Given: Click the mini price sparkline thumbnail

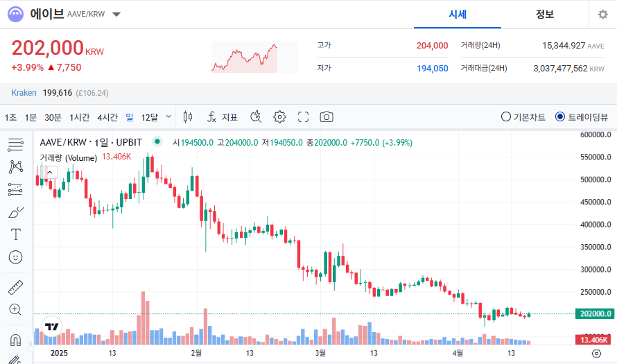Looking at the screenshot, I should click(255, 58).
